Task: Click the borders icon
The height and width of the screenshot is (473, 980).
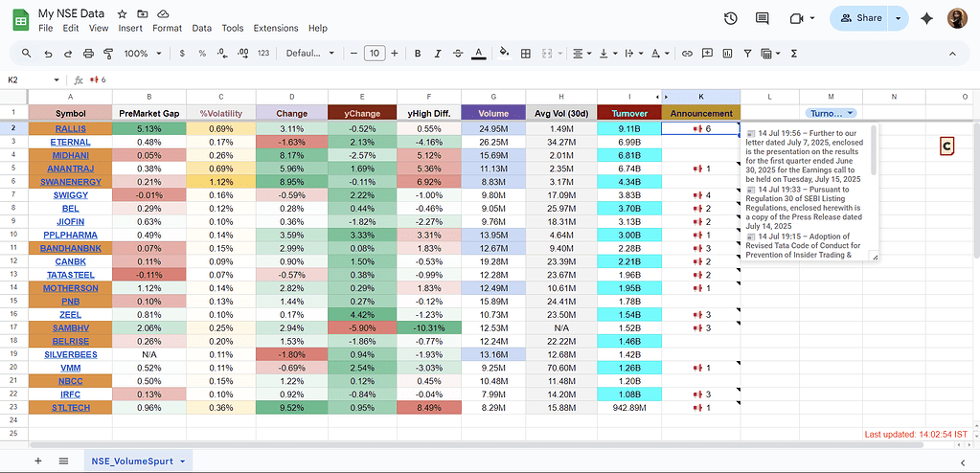Action: coord(524,54)
